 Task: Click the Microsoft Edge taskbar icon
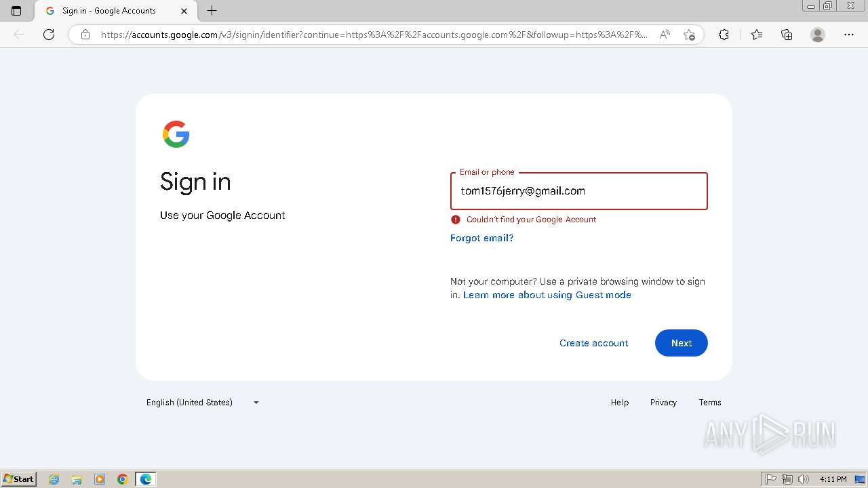pos(146,479)
